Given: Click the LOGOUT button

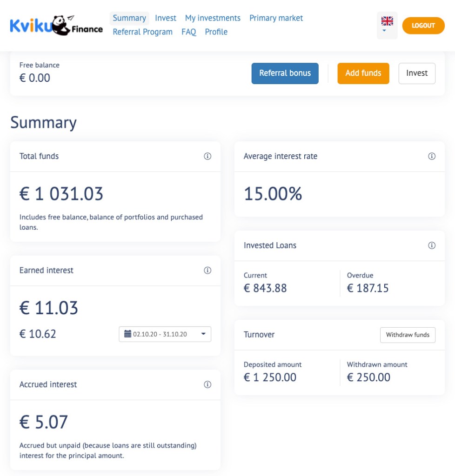Looking at the screenshot, I should (x=423, y=26).
